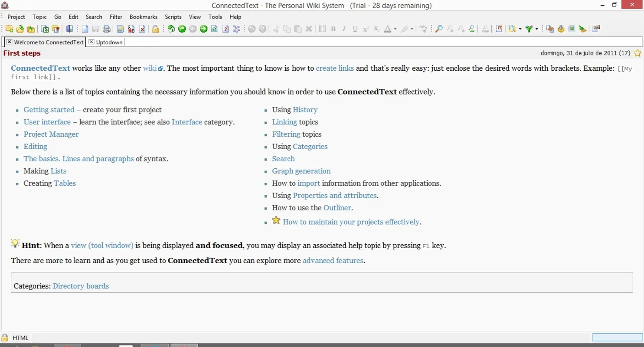The width and height of the screenshot is (644, 347).
Task: Click the funnel filter icon
Action: 529,29
